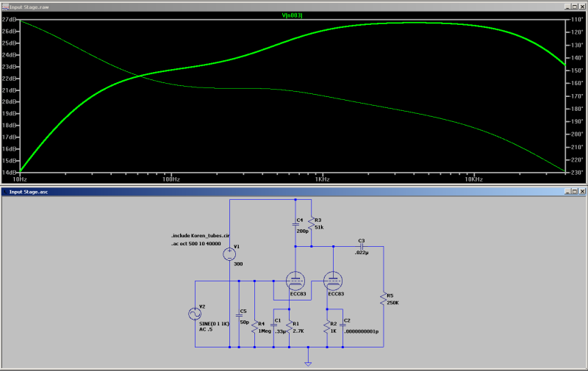This screenshot has width=588, height=371.
Task: Click the 50p value of C5
Action: click(245, 323)
